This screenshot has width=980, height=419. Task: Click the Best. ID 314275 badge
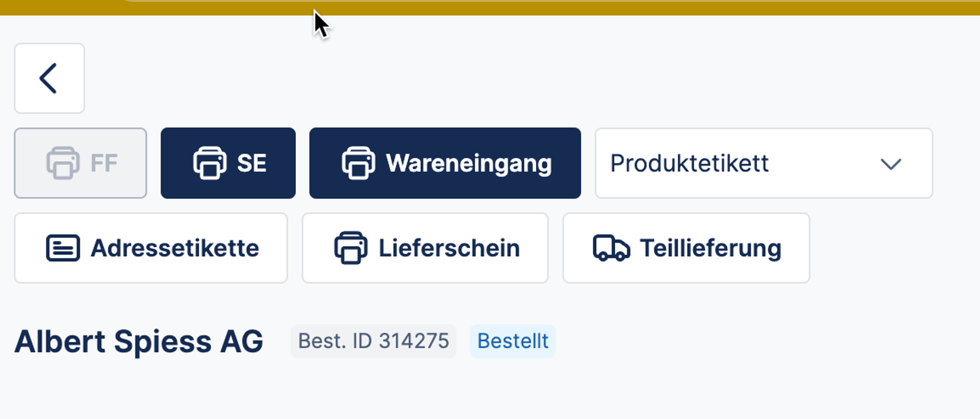click(x=373, y=341)
